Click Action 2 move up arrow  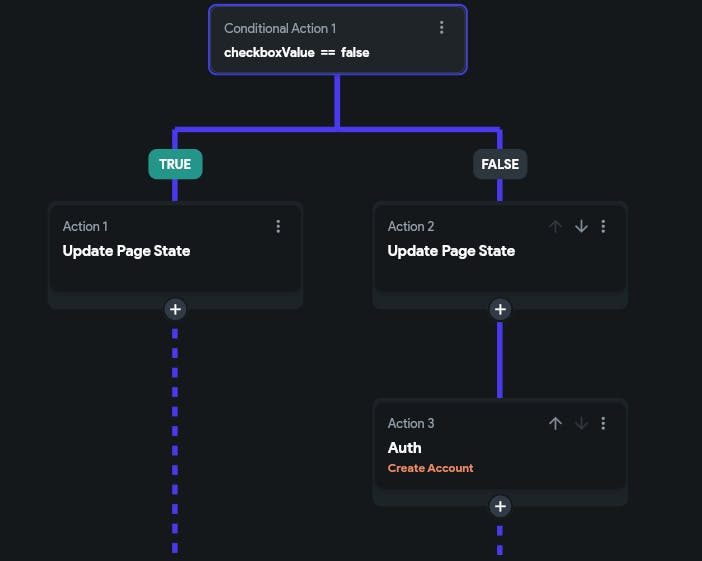pos(556,227)
